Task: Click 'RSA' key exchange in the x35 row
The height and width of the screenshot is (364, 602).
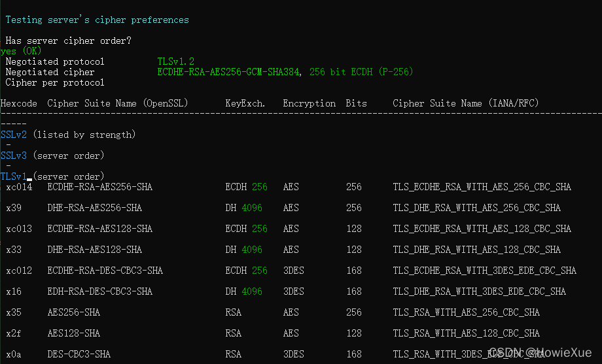Action: pyautogui.click(x=234, y=312)
